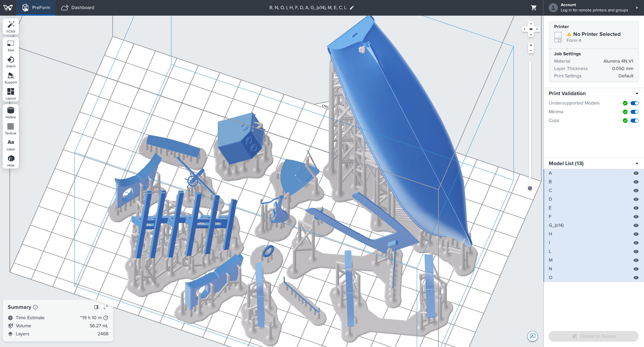
Task: Select model F in Model List
Action: (594, 217)
